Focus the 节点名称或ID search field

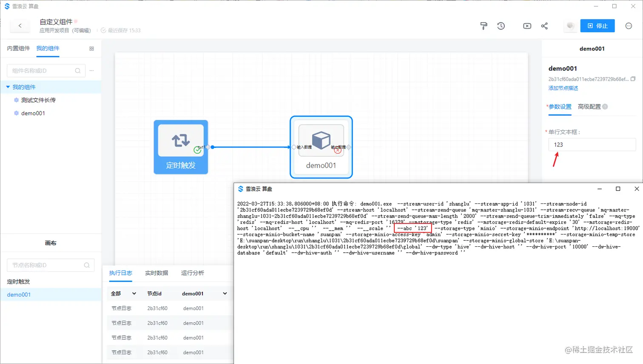[51, 265]
